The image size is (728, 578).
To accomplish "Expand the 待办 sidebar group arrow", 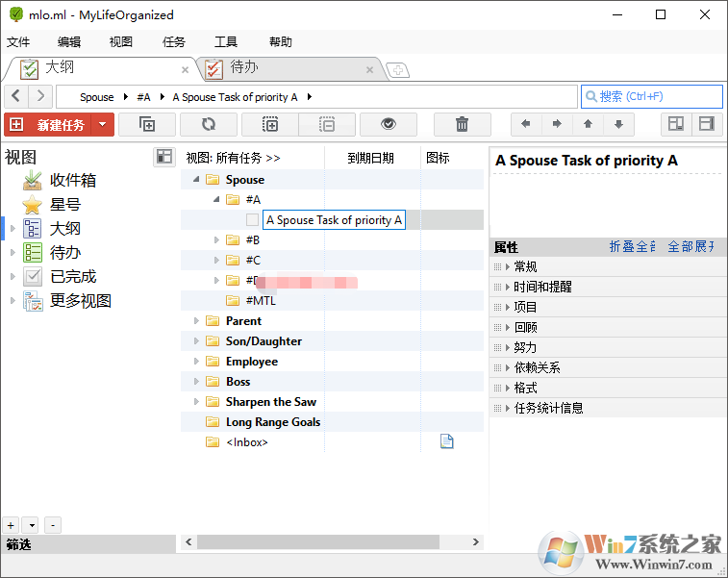I will point(13,253).
